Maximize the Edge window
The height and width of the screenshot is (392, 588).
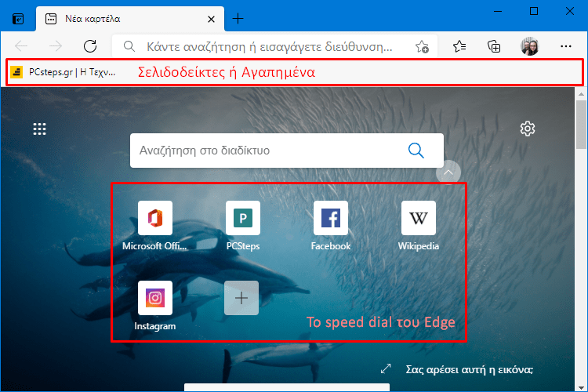(534, 11)
